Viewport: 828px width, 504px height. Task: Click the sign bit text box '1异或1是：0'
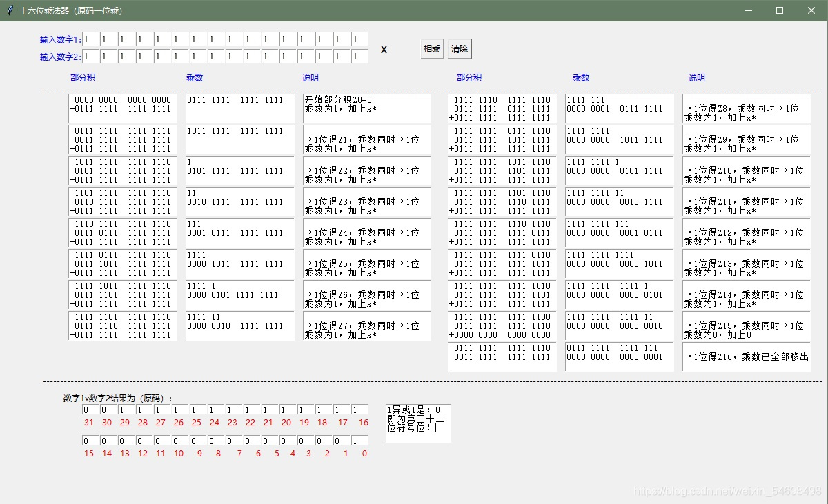click(x=418, y=423)
